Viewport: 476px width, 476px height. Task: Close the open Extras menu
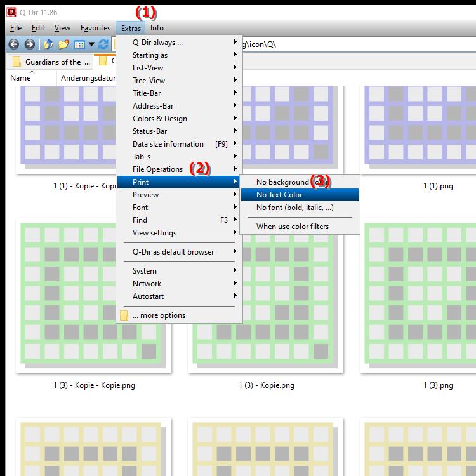[131, 28]
